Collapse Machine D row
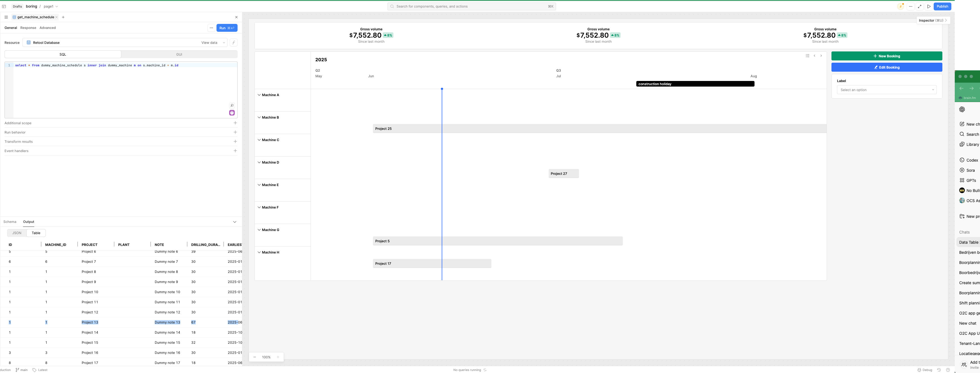Screen dimensions: 980x373 pyautogui.click(x=259, y=162)
